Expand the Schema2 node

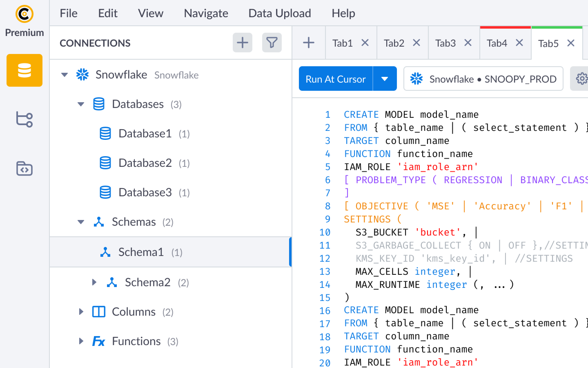[94, 282]
